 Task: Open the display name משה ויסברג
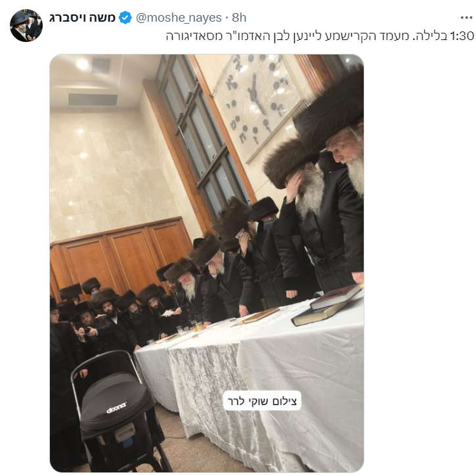click(82, 18)
